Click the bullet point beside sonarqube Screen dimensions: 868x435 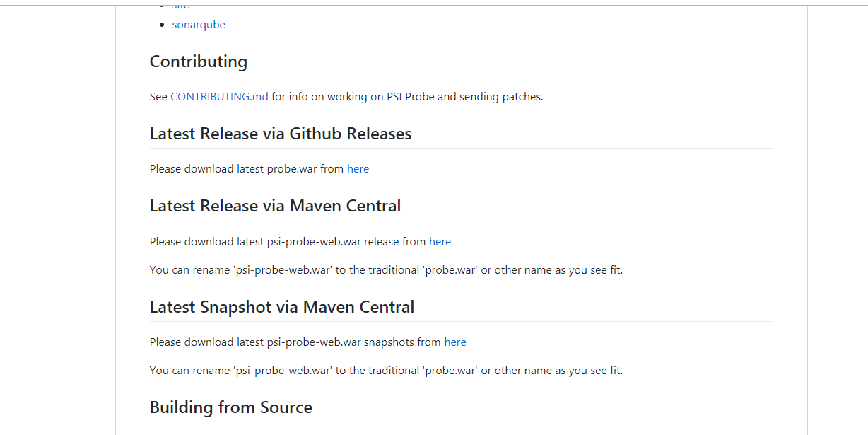162,25
